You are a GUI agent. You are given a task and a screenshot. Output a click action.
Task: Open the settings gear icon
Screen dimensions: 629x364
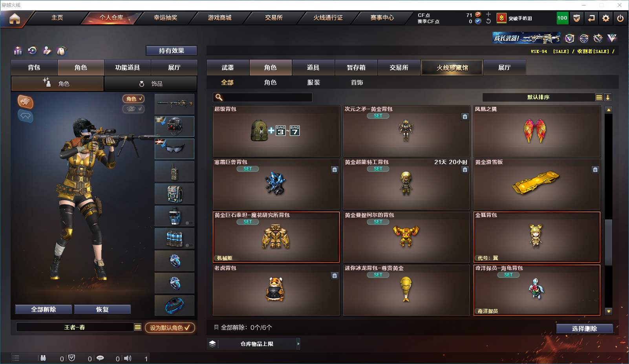coord(606,18)
